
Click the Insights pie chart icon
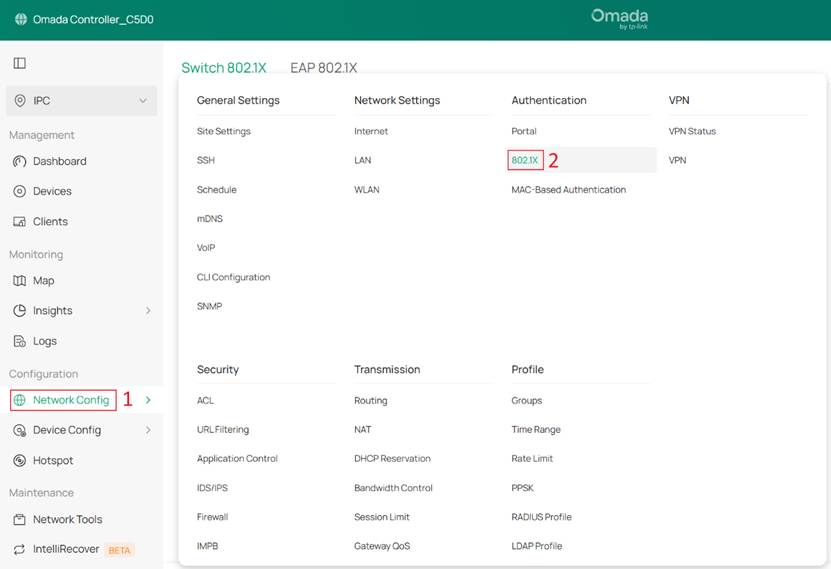click(19, 311)
